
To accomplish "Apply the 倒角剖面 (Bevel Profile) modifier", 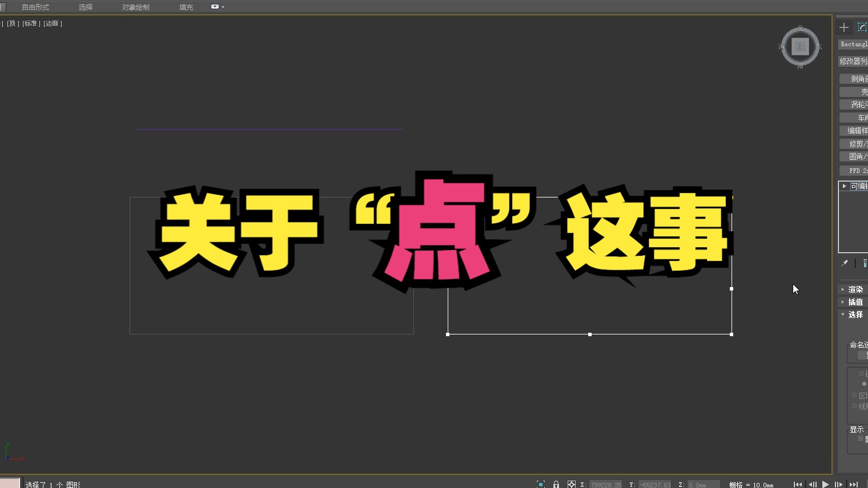I will [x=855, y=78].
